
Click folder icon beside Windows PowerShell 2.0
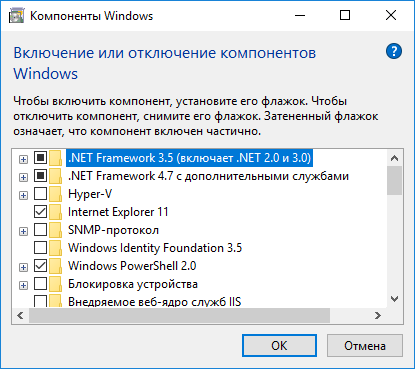coord(56,266)
